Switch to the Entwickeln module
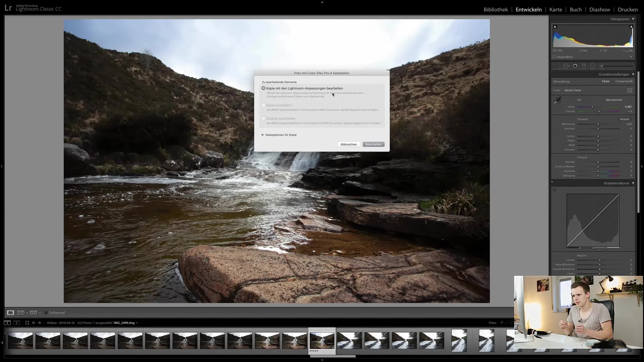Screen dimensions: 644x362 [x=529, y=9]
